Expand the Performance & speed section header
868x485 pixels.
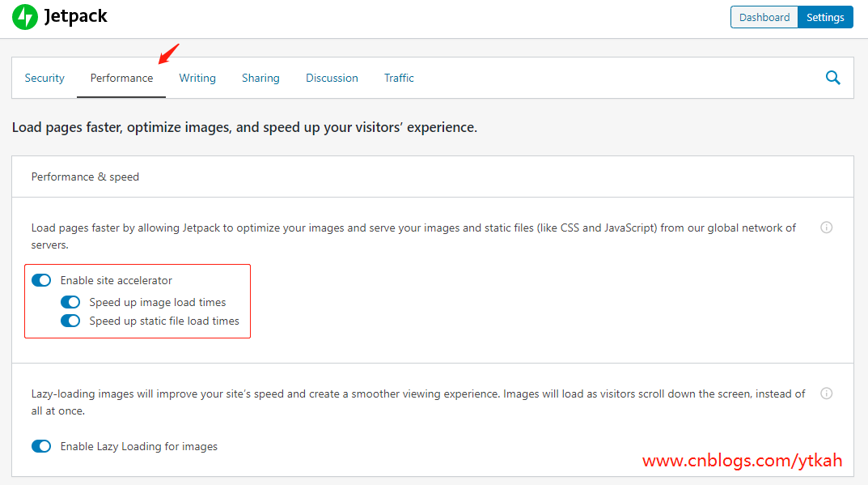tap(85, 176)
